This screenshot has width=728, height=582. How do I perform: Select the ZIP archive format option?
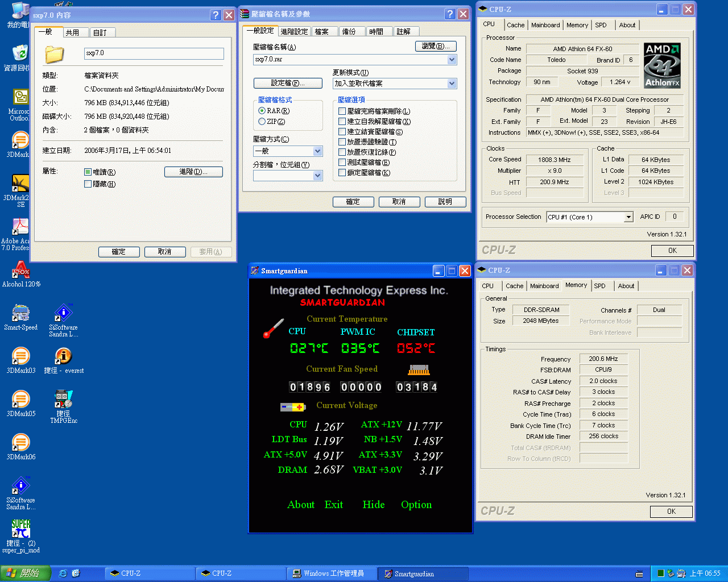click(262, 122)
